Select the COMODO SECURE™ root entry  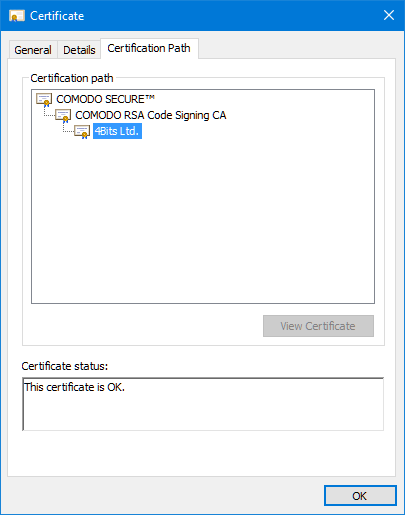pos(105,99)
